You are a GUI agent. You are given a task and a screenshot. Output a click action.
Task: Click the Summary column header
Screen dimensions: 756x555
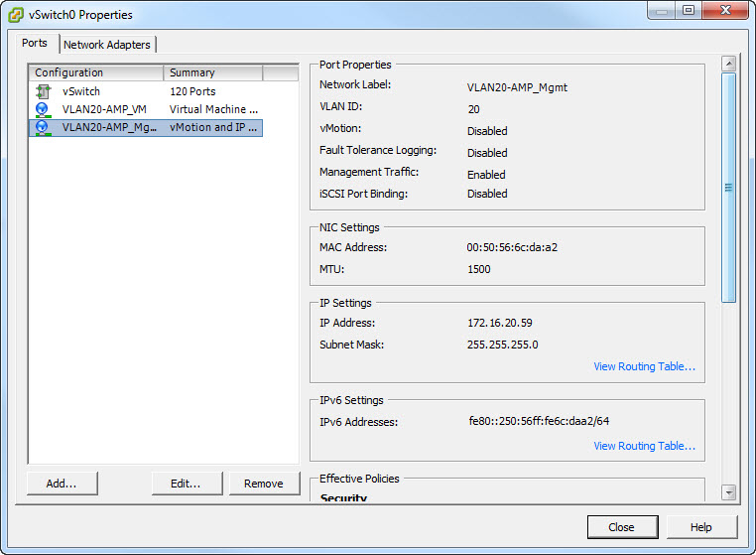[213, 72]
